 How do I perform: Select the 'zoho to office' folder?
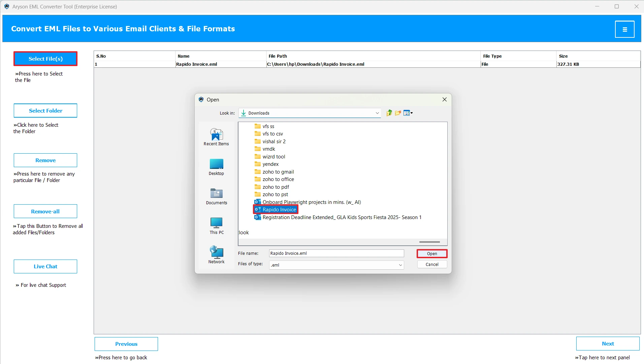tap(274, 179)
